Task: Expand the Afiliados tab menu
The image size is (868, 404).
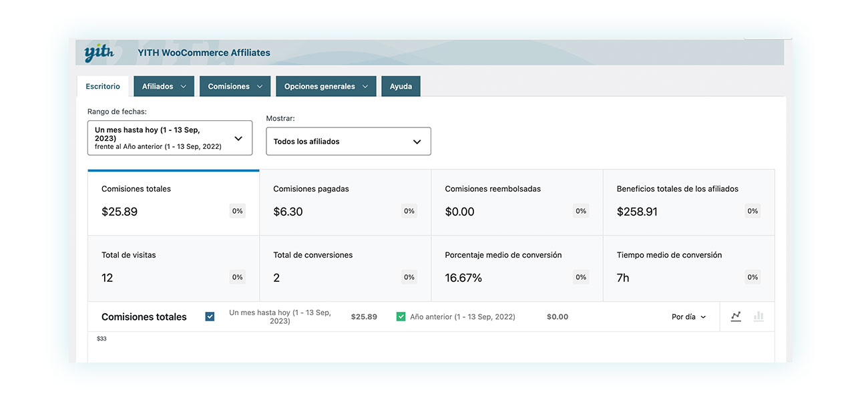Action: [x=164, y=86]
